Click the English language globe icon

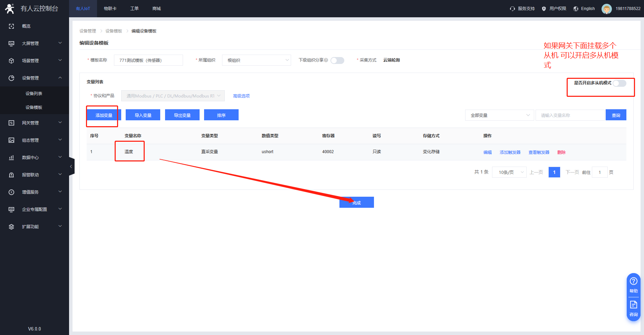(x=576, y=9)
